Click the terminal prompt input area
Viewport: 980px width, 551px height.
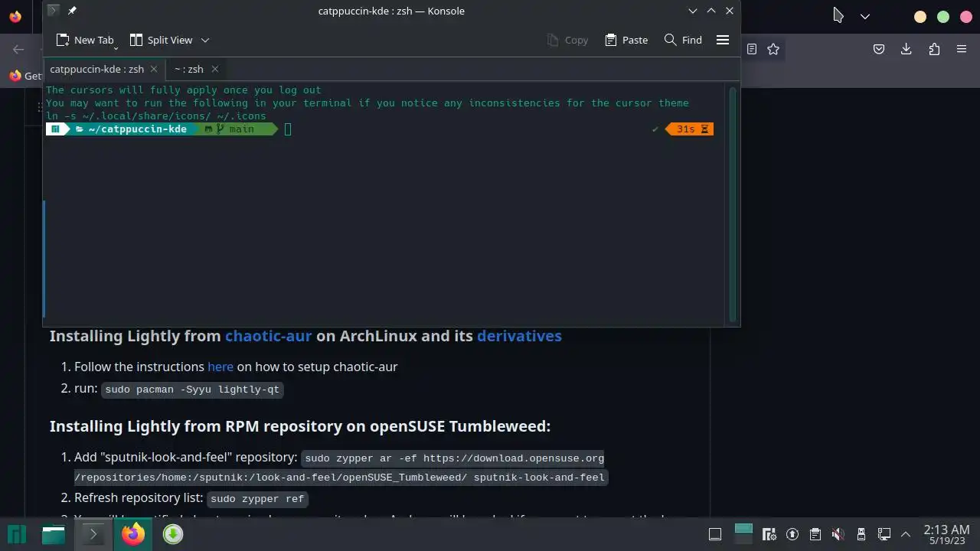tap(288, 129)
